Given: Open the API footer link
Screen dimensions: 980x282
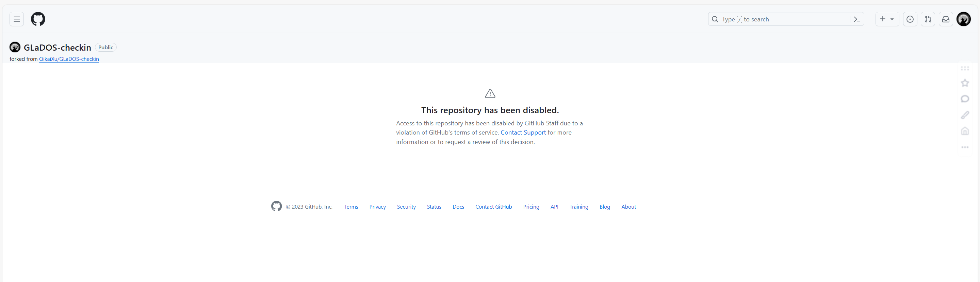Looking at the screenshot, I should [554, 207].
